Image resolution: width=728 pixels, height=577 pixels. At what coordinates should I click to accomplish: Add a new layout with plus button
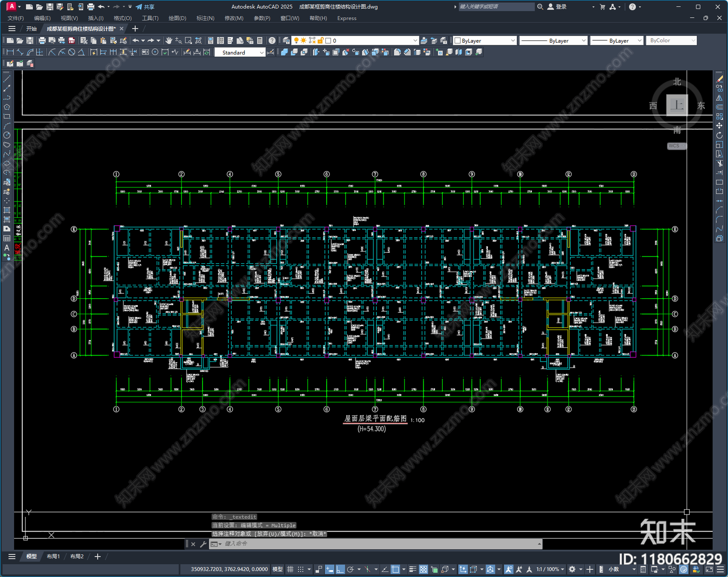[97, 557]
